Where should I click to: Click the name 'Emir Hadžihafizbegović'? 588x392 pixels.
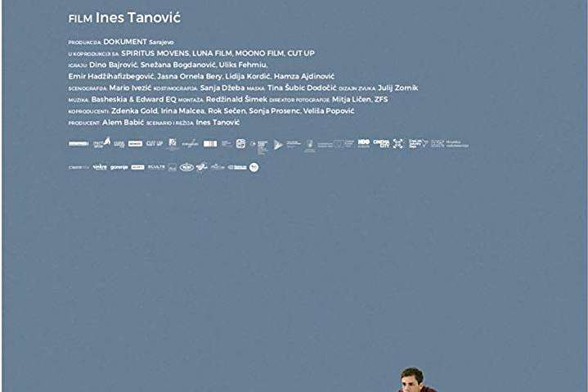point(111,76)
